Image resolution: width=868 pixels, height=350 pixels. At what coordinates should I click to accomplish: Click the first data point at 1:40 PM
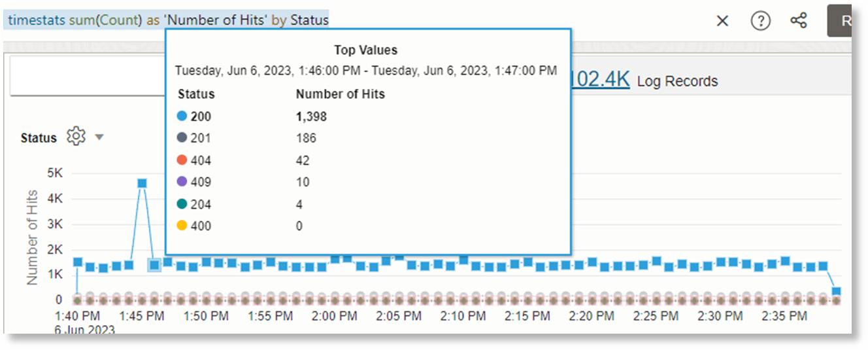pyautogui.click(x=78, y=262)
